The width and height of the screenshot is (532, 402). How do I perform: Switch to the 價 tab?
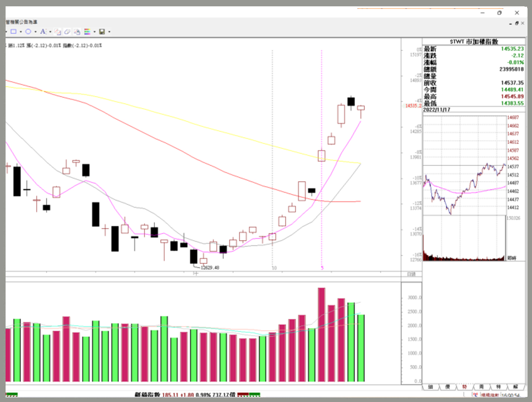[448, 387]
